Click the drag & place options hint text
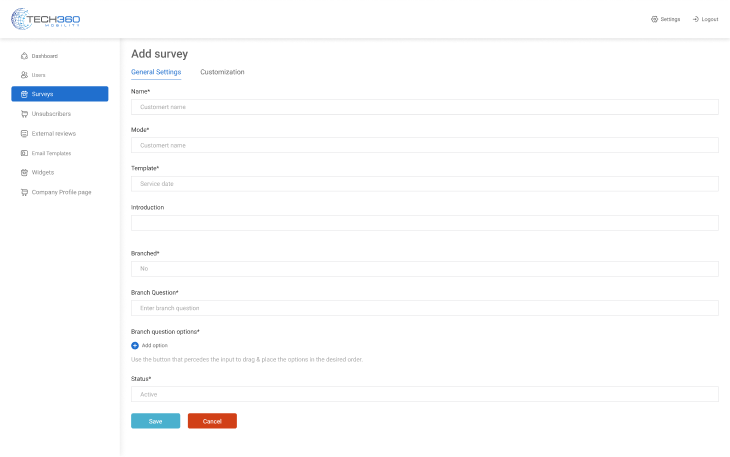 247,359
